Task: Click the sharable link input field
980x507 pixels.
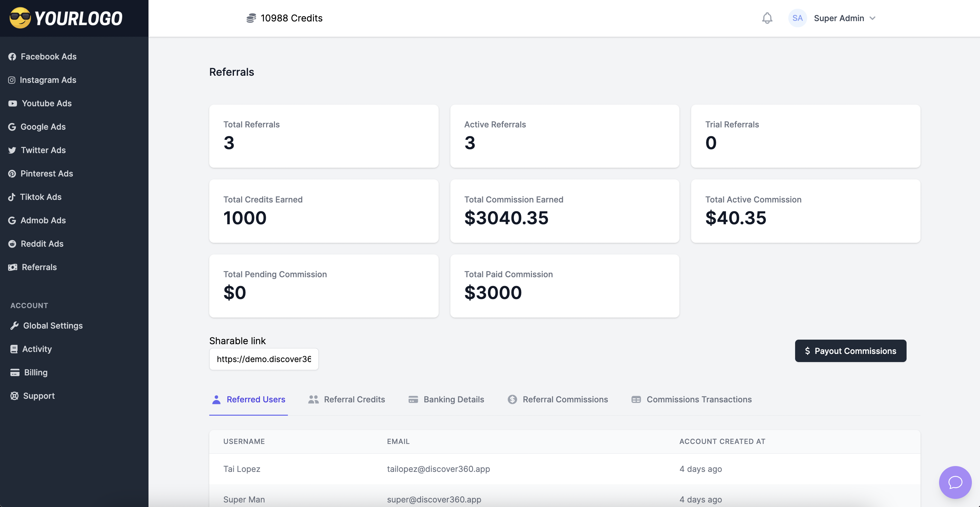Action: click(x=264, y=359)
